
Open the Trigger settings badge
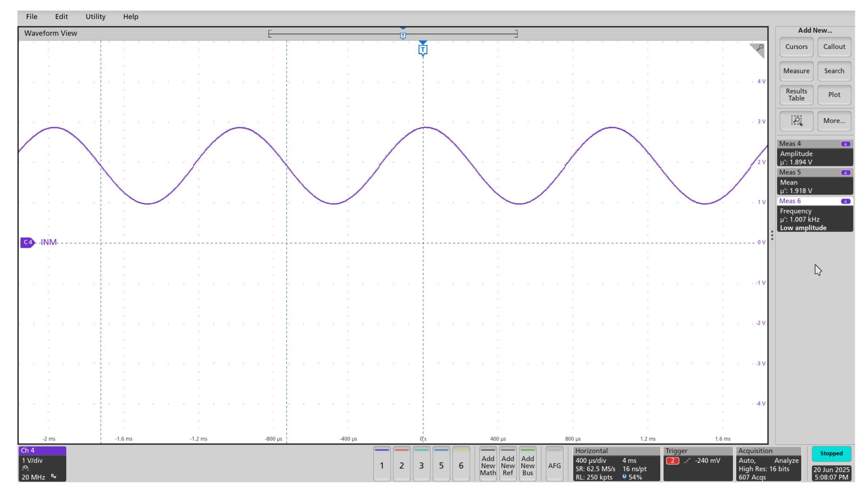(x=698, y=464)
